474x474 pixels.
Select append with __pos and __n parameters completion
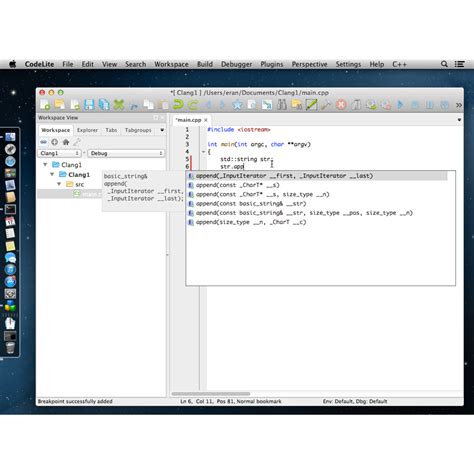pyautogui.click(x=317, y=213)
